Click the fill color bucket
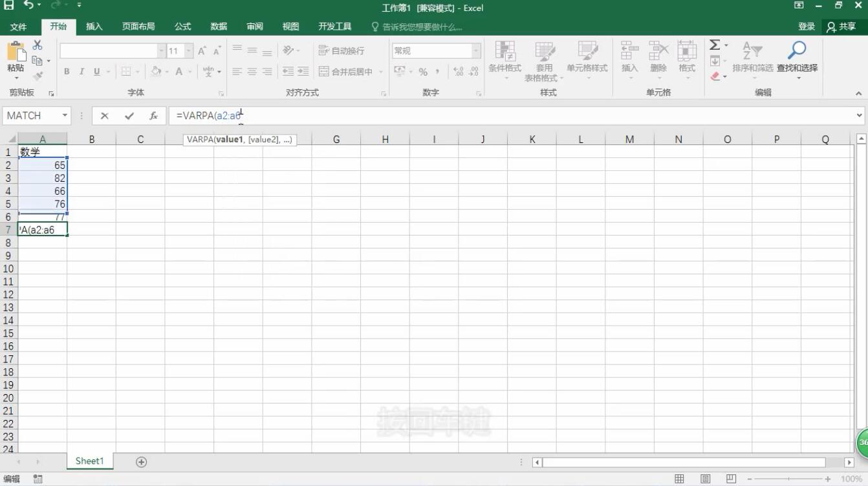Image resolution: width=868 pixels, height=486 pixels. click(x=155, y=72)
